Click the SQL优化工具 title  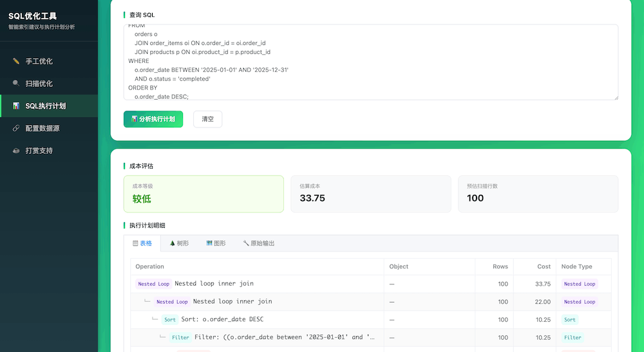[32, 16]
